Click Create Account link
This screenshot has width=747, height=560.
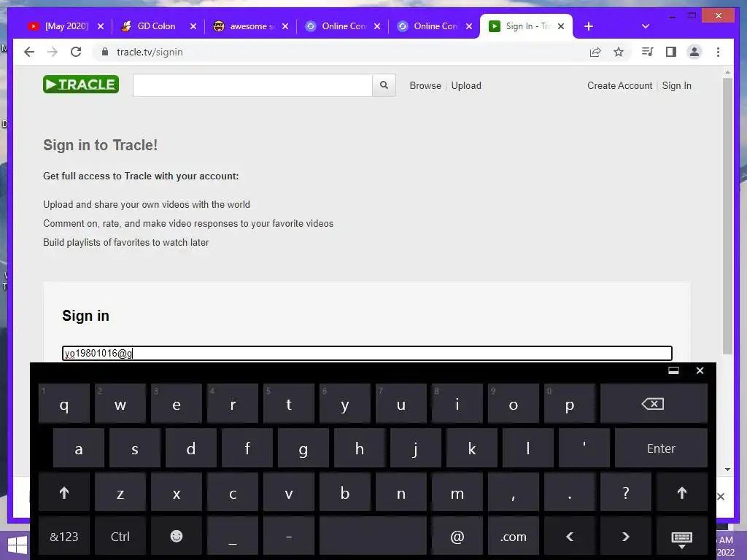click(x=619, y=86)
